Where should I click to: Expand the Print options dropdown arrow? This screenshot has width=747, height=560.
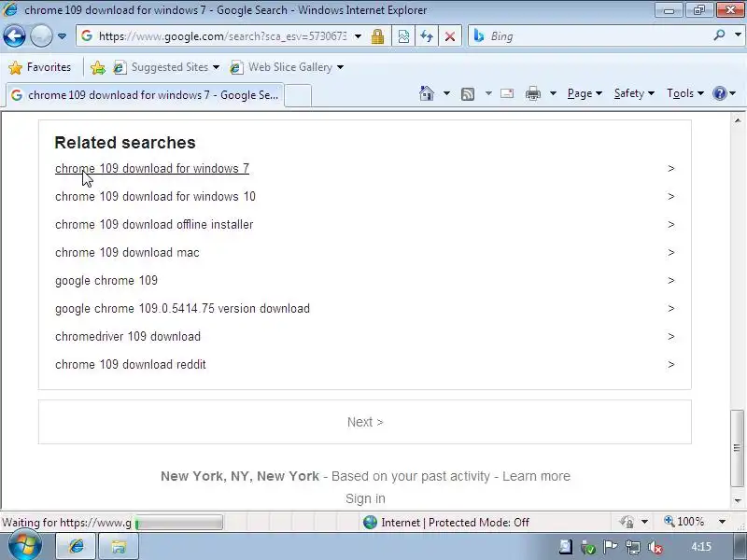pos(553,93)
